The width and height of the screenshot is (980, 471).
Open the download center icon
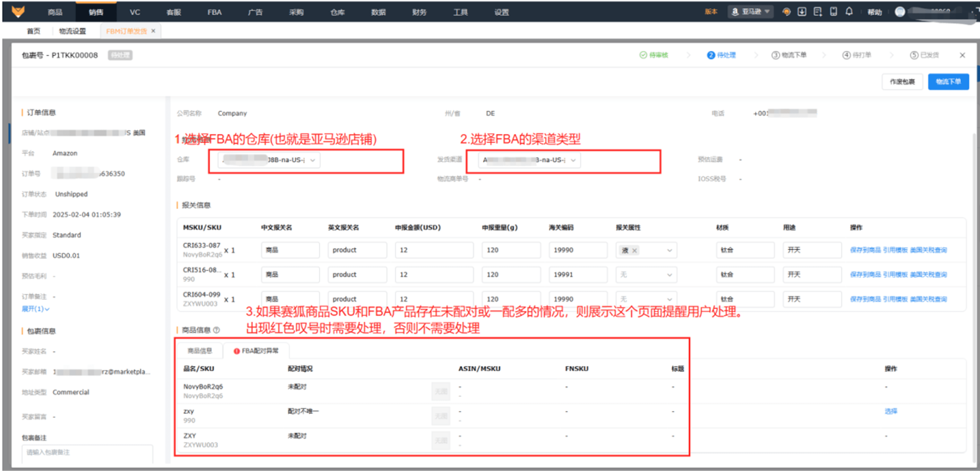tap(802, 12)
